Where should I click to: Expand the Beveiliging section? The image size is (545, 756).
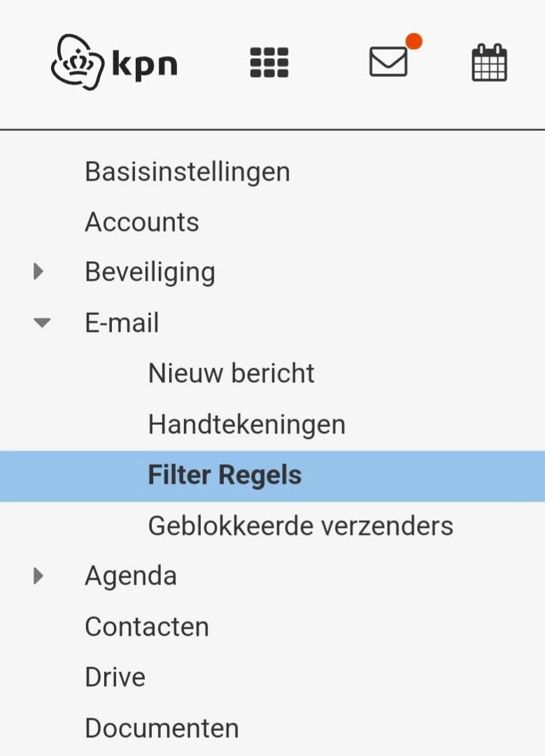[38, 272]
